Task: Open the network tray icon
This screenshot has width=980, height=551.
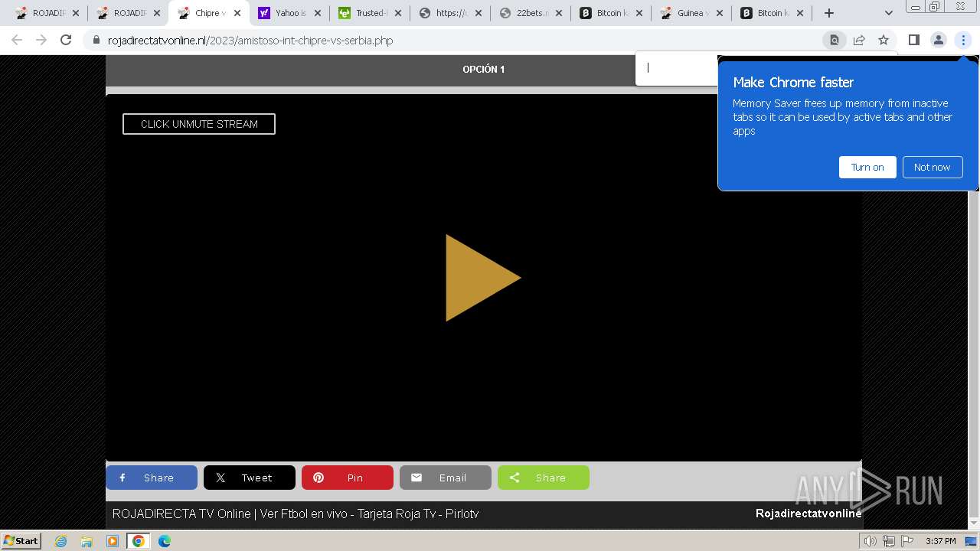Action: pyautogui.click(x=888, y=541)
